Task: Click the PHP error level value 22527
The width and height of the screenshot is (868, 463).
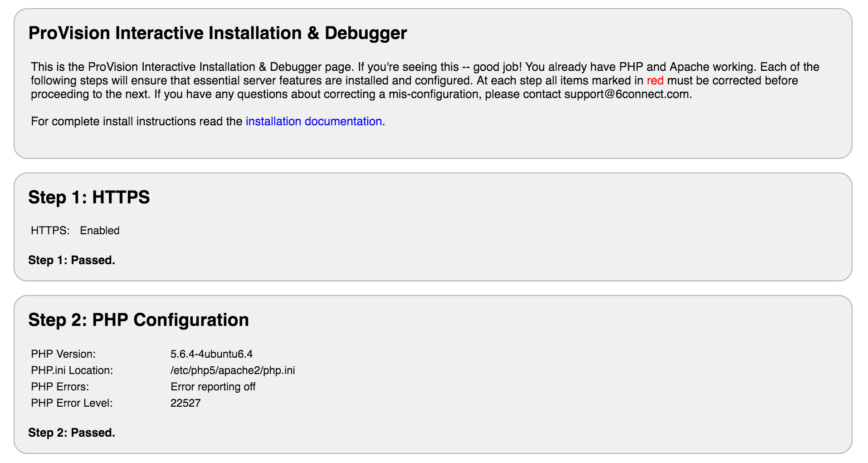Action: coord(185,403)
